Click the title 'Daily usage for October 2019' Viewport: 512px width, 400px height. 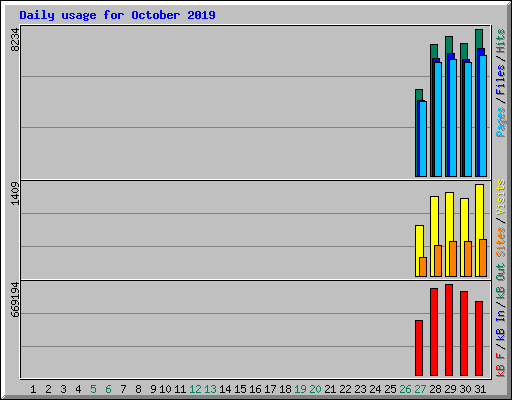click(117, 15)
